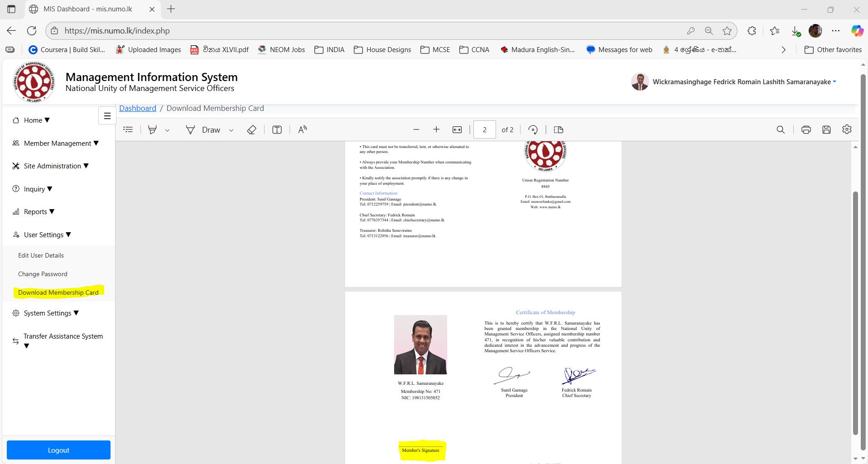Rotate the PDF page
Image resolution: width=868 pixels, height=464 pixels.
[533, 130]
